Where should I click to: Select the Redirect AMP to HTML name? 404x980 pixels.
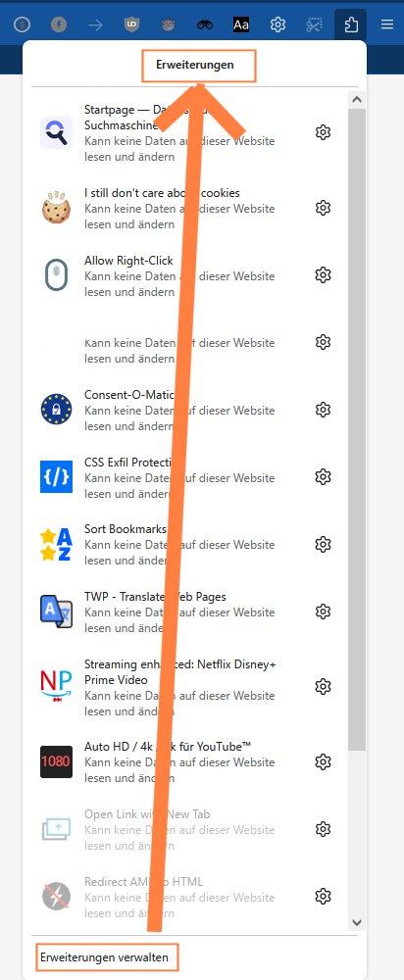(x=144, y=883)
